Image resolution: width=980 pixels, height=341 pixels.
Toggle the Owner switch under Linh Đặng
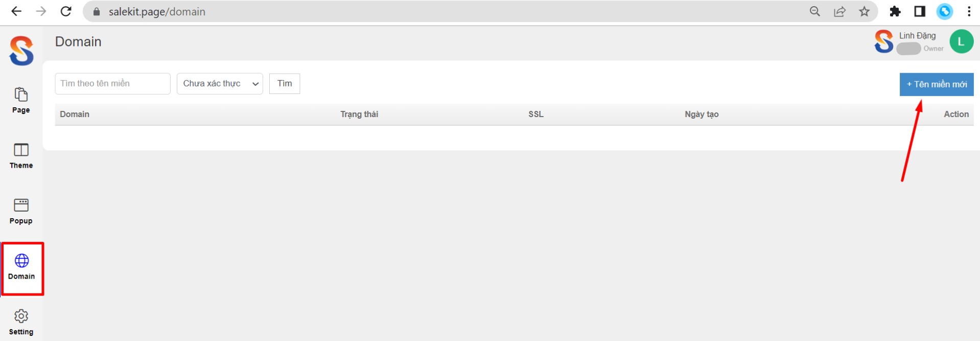(x=908, y=49)
